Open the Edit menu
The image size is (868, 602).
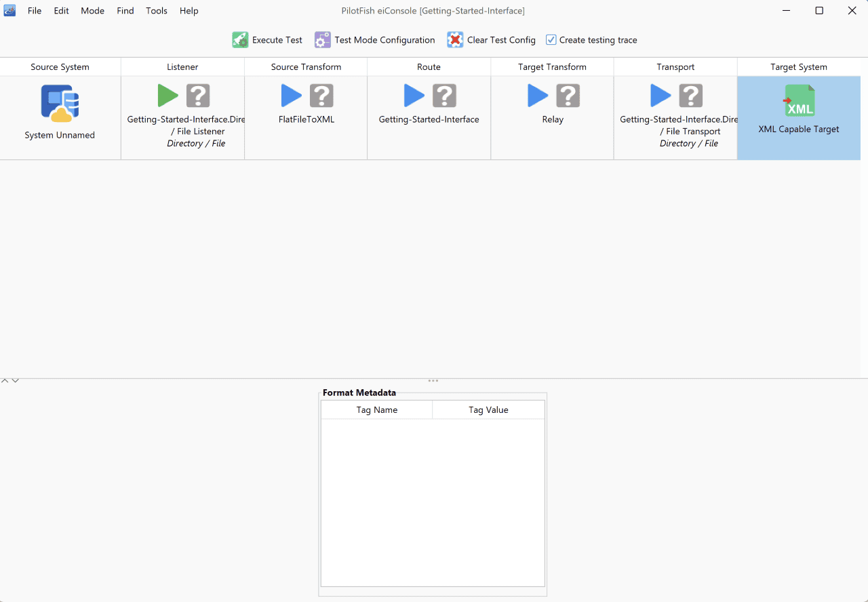[62, 11]
